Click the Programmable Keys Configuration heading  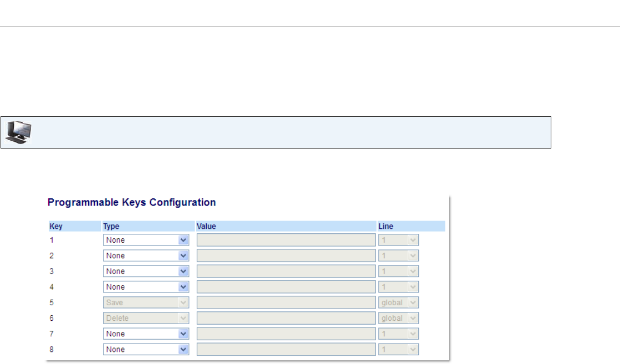point(131,202)
